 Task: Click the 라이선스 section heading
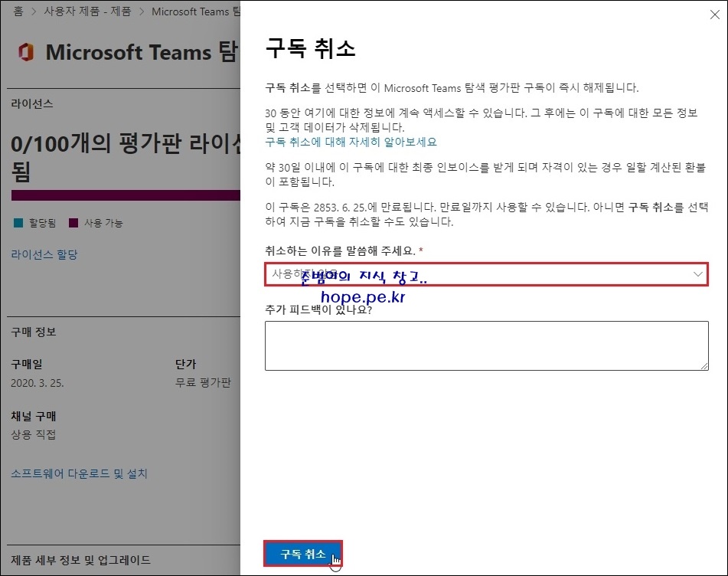click(x=32, y=103)
